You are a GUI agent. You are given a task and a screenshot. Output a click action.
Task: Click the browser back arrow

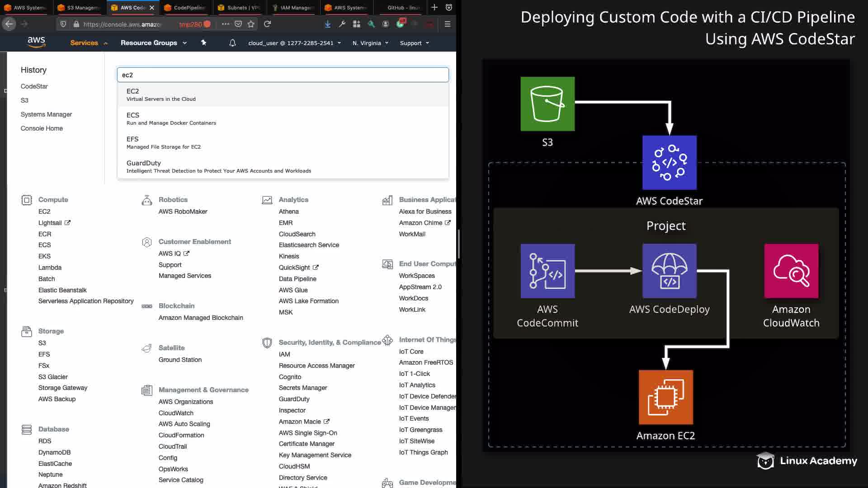[9, 24]
